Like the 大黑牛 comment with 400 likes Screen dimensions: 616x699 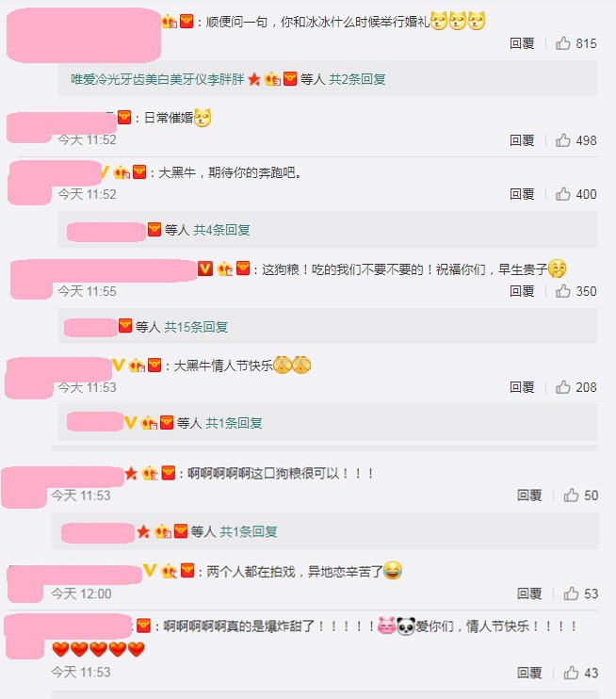tap(562, 194)
